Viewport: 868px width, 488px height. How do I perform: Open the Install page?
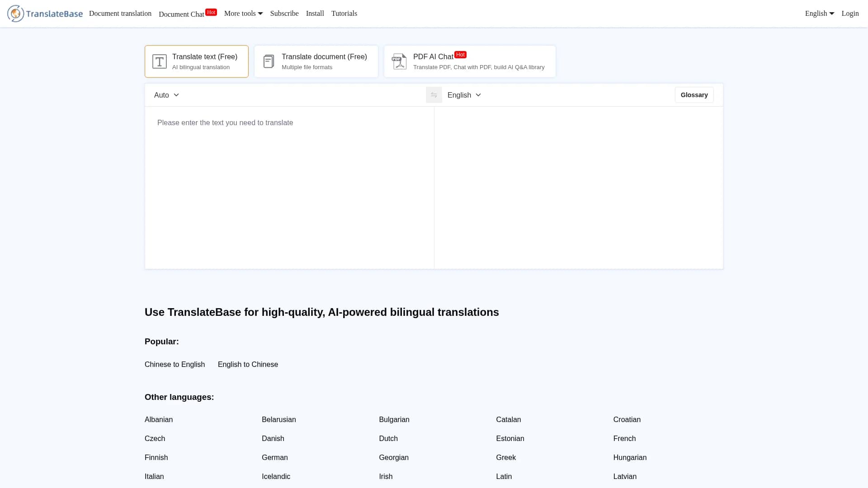(315, 14)
